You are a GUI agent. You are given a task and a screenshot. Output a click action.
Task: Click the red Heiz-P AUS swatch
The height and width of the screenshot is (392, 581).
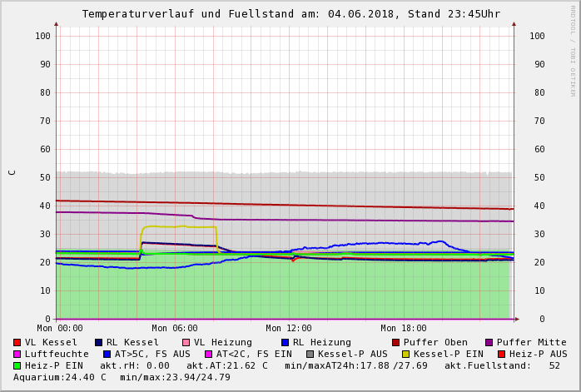[x=501, y=355]
